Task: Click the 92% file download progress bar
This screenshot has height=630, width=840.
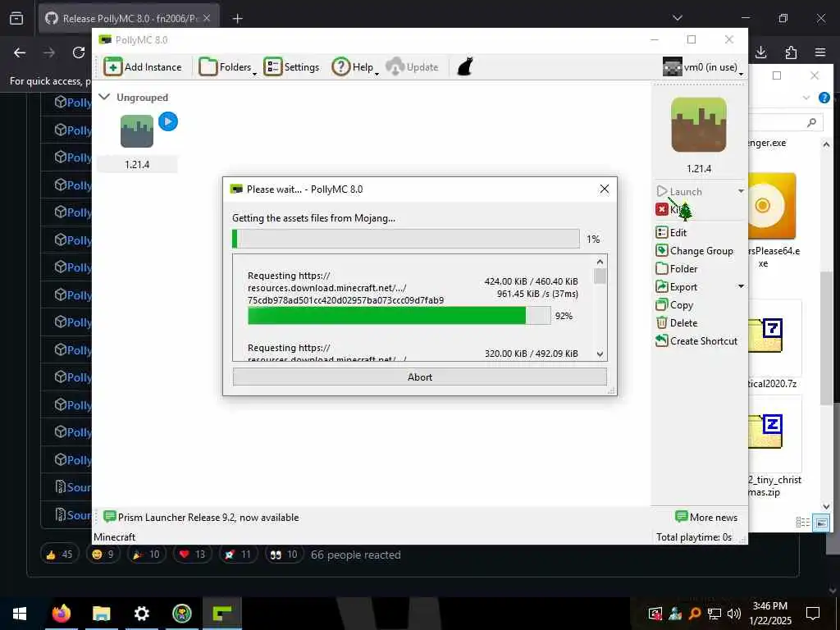Action: pyautogui.click(x=399, y=316)
